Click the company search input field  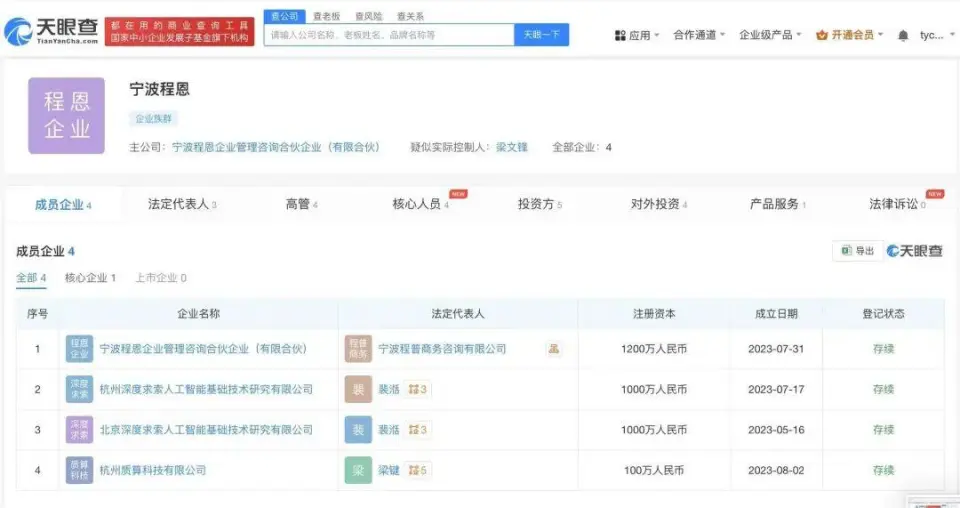(x=388, y=35)
